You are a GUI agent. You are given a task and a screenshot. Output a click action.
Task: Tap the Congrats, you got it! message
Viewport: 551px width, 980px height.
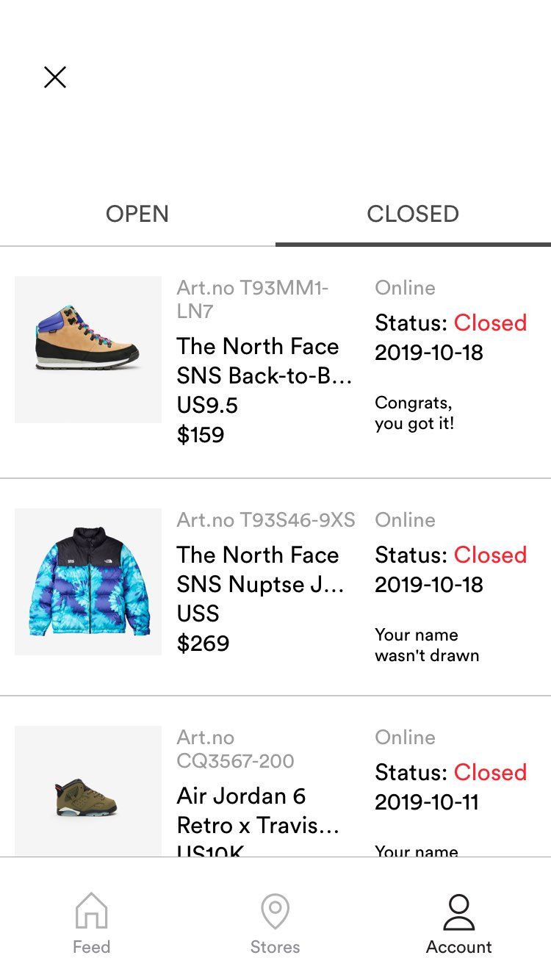pos(414,413)
